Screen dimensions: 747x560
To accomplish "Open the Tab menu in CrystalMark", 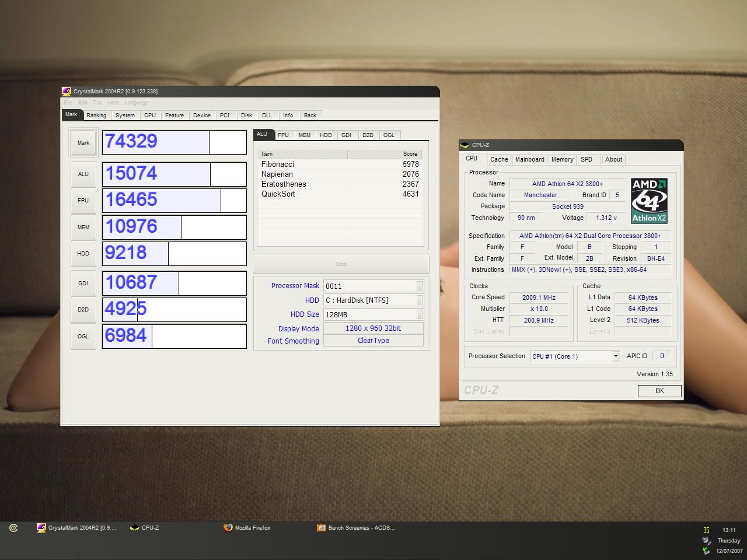I will tap(97, 103).
